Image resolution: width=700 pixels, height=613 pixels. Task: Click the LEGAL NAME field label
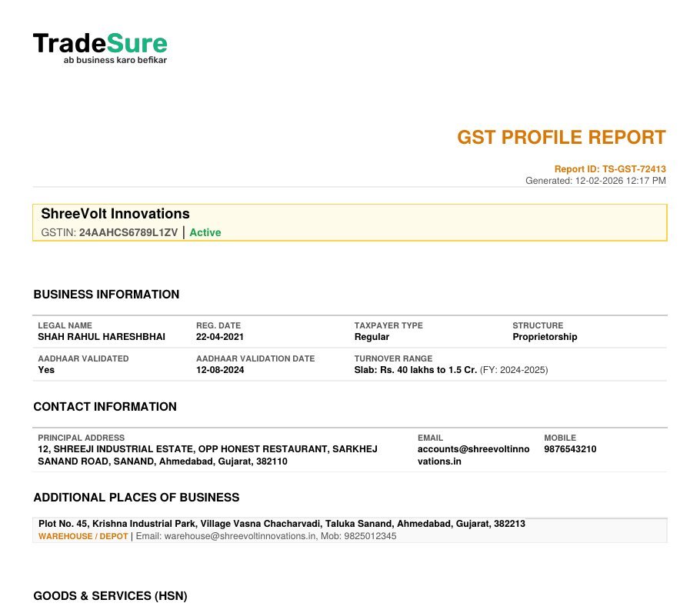tap(65, 325)
